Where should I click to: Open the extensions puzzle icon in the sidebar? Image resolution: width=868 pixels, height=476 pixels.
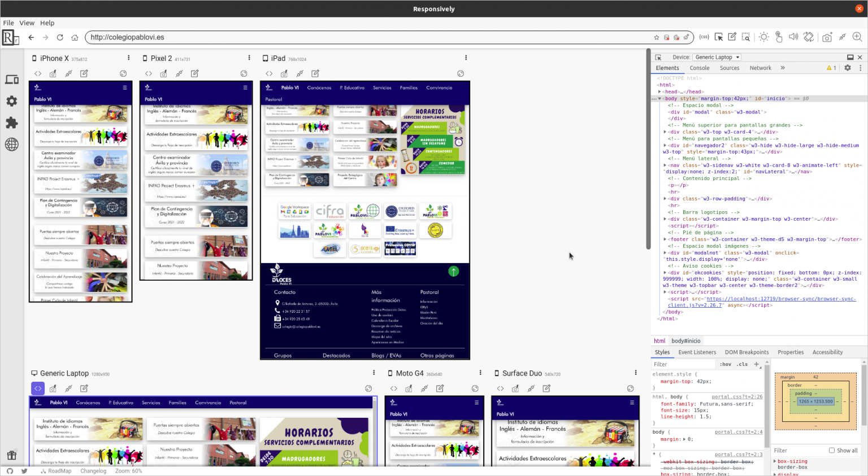coord(11,123)
